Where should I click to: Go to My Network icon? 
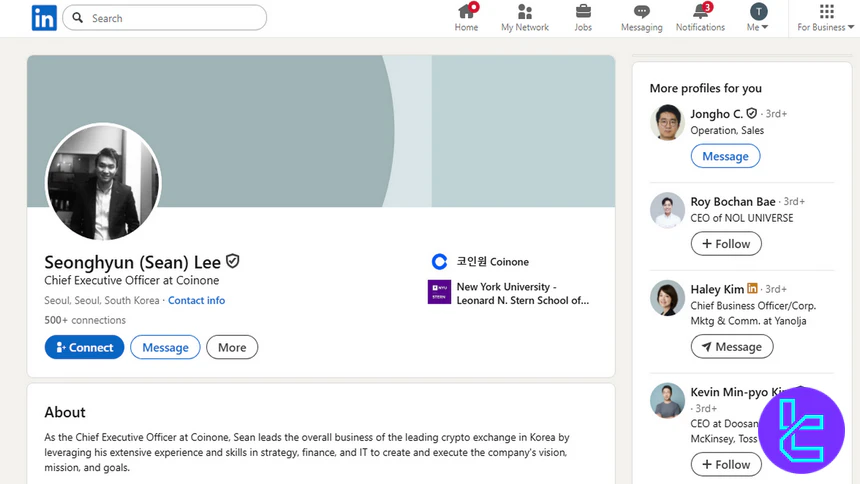pos(524,12)
